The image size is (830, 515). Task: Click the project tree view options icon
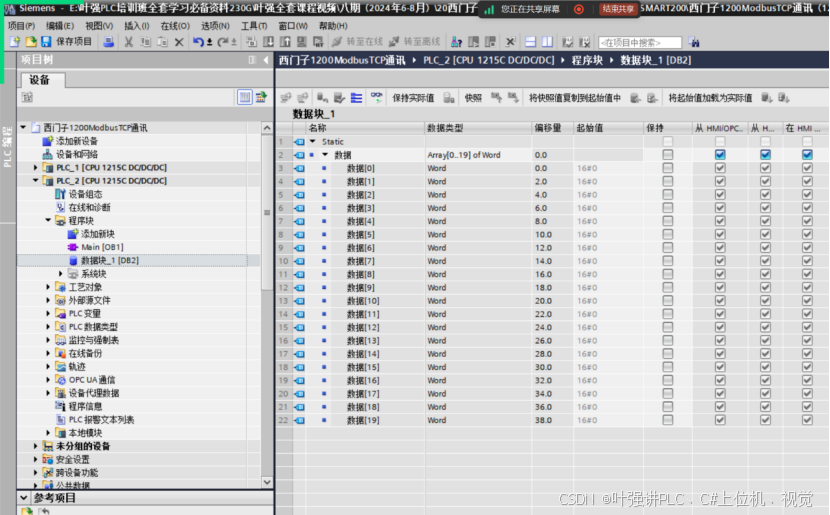tap(261, 97)
